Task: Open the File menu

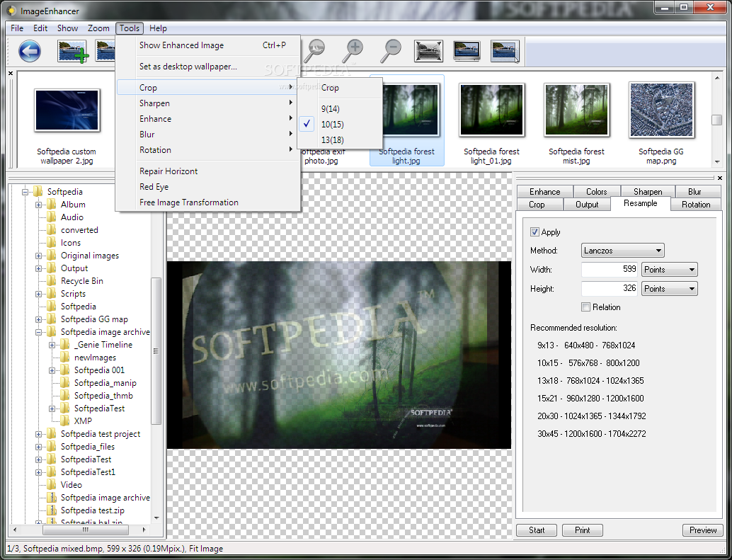Action: coord(17,28)
